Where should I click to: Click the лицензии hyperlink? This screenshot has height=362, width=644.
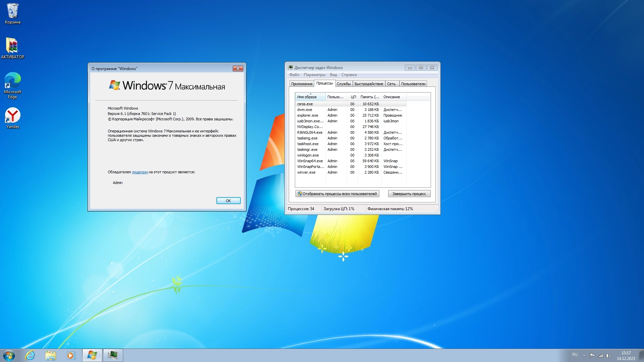coord(140,172)
